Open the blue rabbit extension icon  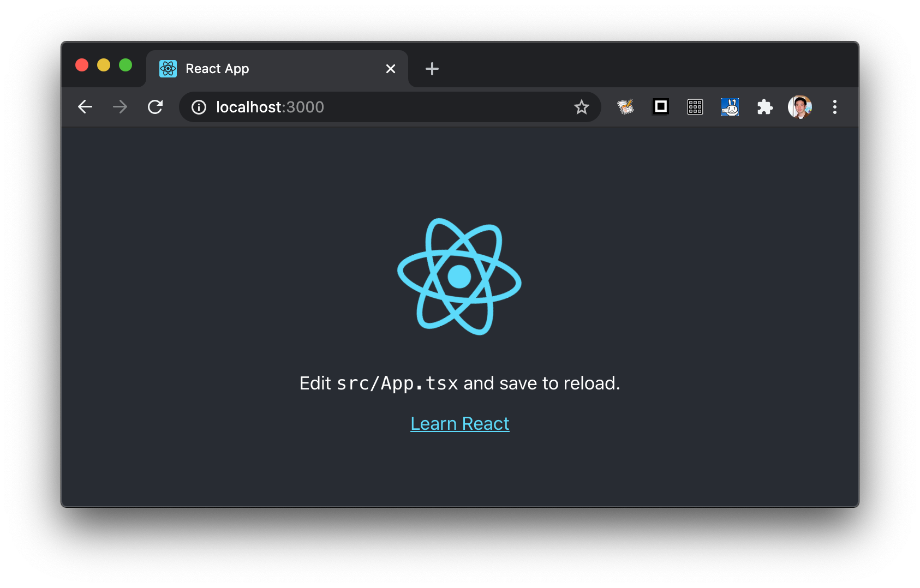730,107
